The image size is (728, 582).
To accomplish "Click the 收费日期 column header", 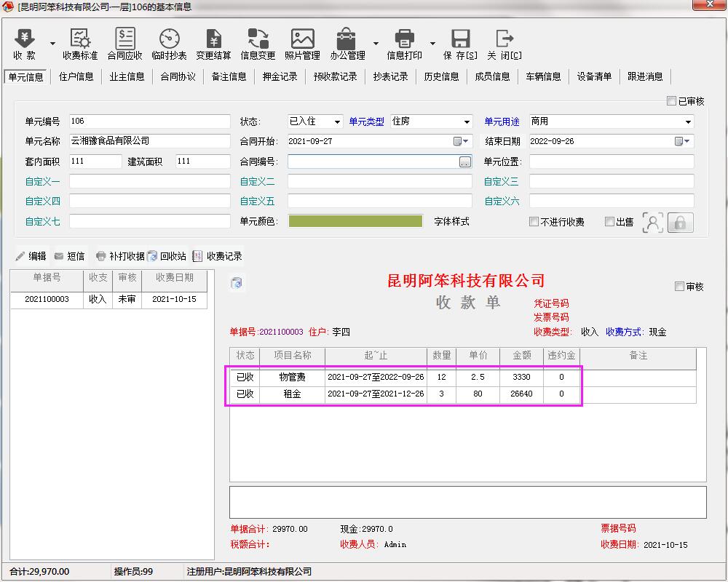I will tap(174, 277).
